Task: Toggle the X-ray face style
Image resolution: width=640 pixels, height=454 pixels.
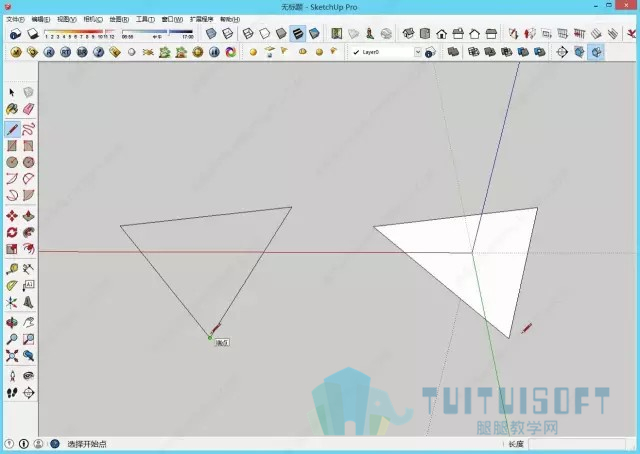Action: 211,33
